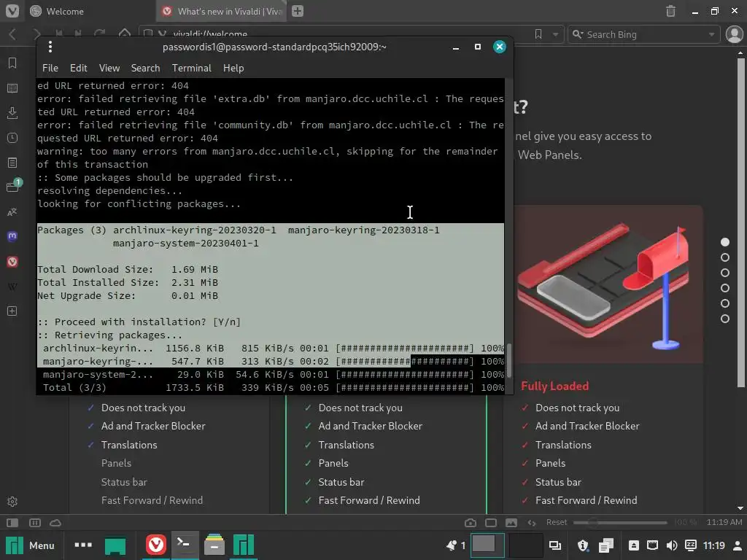747x560 pixels.
Task: Open a new tab with plus button
Action: click(298, 11)
